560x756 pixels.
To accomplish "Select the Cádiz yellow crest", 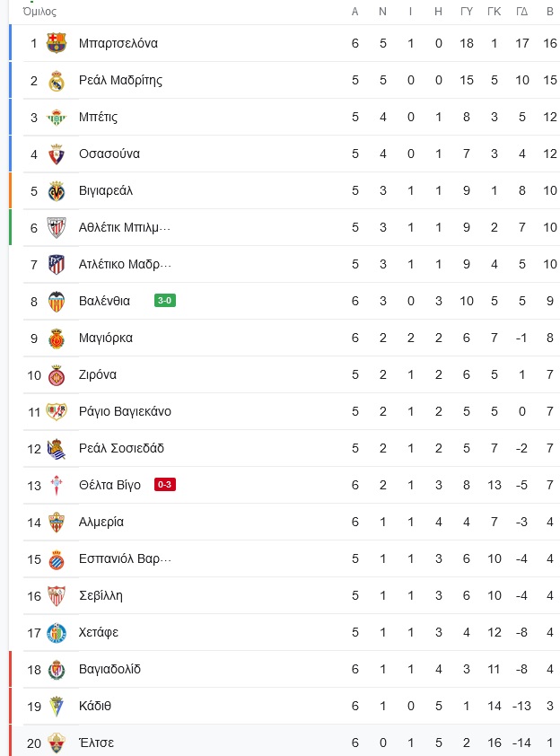I will pyautogui.click(x=57, y=707).
